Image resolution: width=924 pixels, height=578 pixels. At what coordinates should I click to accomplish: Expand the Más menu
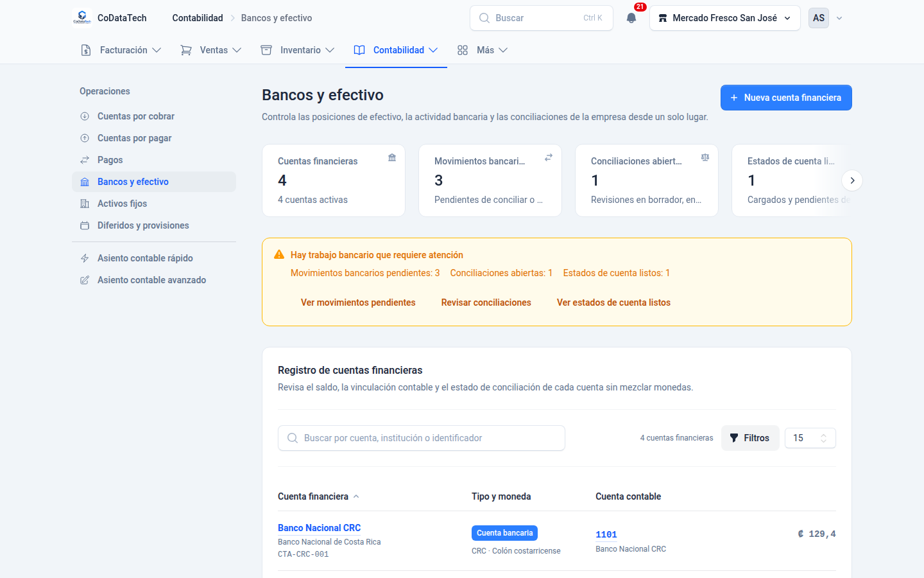point(483,50)
